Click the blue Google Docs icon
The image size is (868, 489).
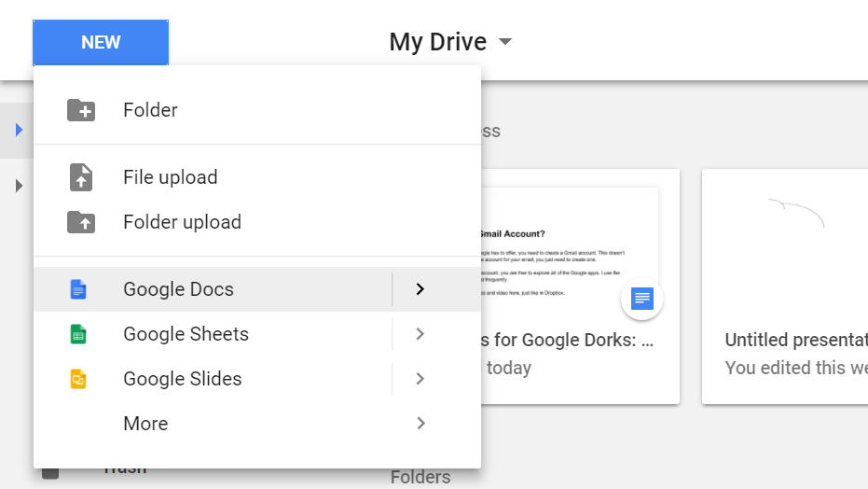tap(78, 289)
